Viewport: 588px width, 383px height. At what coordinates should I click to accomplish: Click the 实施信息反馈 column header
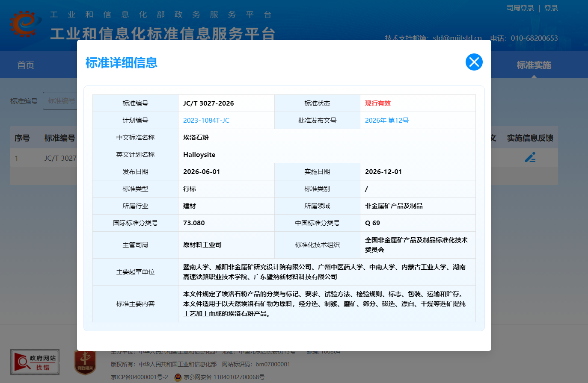(x=530, y=138)
